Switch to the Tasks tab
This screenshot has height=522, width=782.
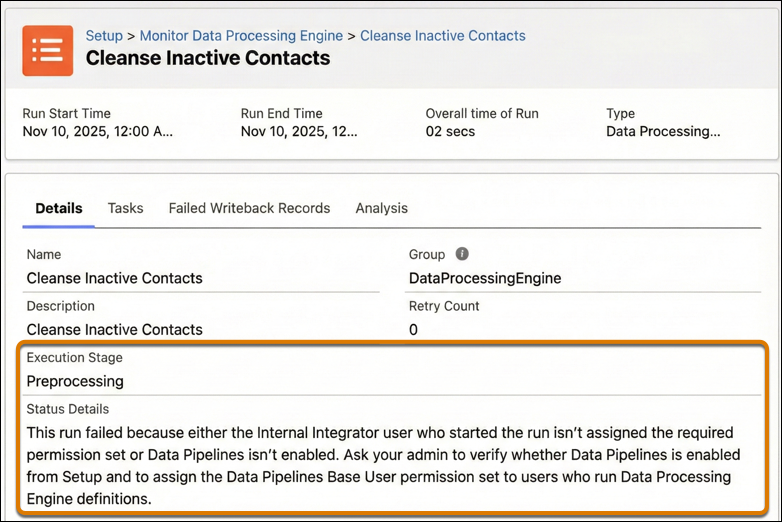(125, 208)
